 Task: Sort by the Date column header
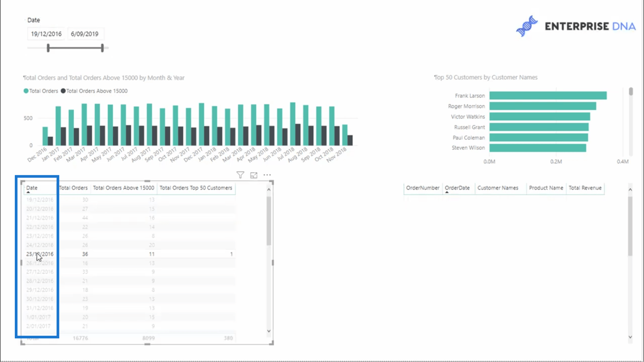(32, 188)
